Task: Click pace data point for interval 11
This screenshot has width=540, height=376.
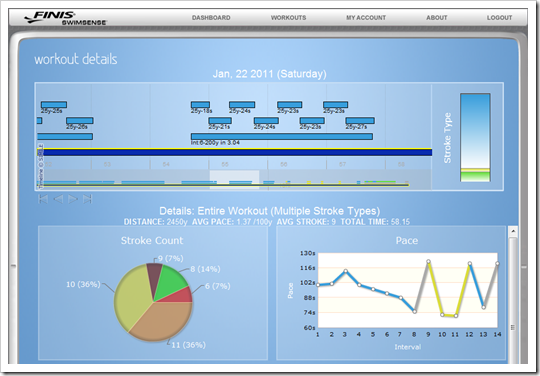Action: point(456,316)
